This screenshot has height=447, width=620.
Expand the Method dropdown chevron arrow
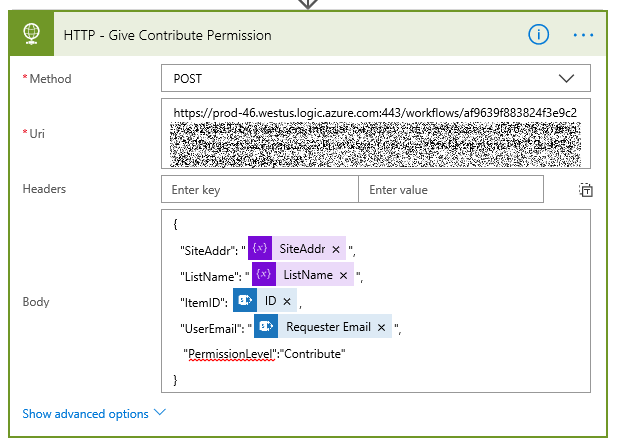coord(566,78)
